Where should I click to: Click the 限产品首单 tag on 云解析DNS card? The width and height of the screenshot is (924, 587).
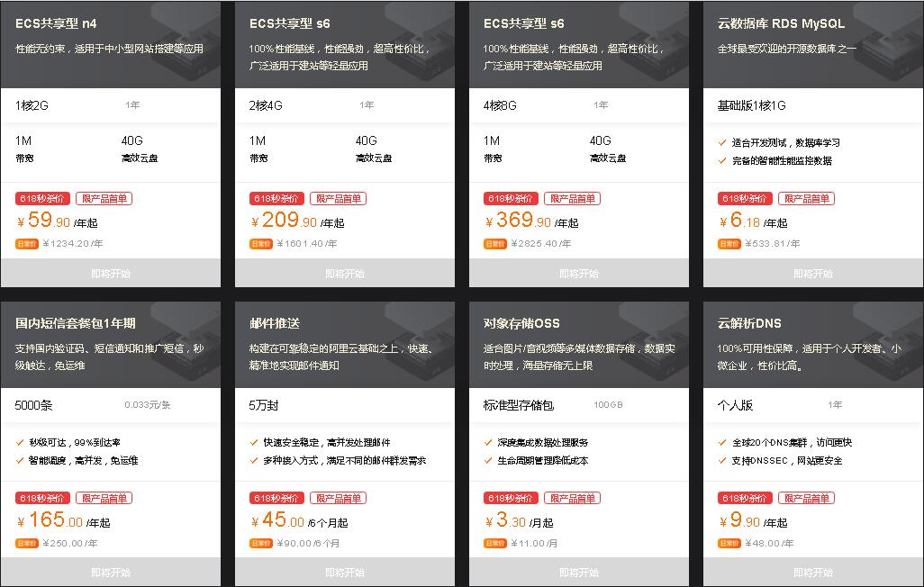point(806,498)
